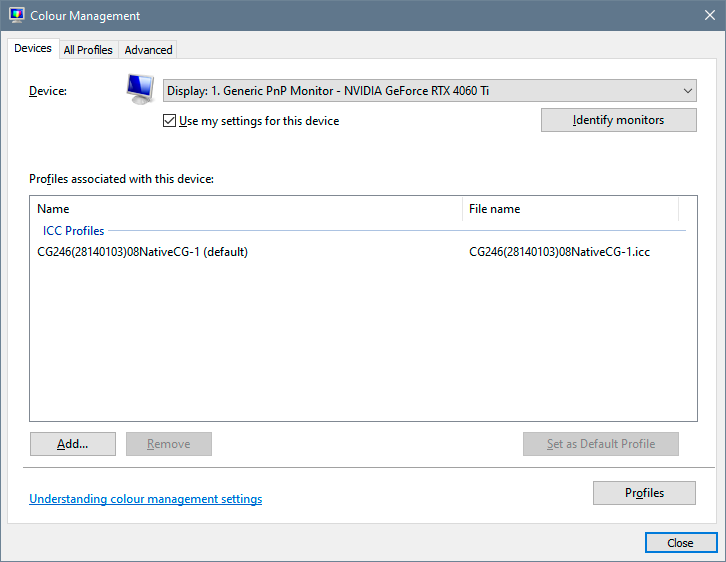This screenshot has height=562, width=726.
Task: Open the Profiles button menu
Action: [x=644, y=493]
